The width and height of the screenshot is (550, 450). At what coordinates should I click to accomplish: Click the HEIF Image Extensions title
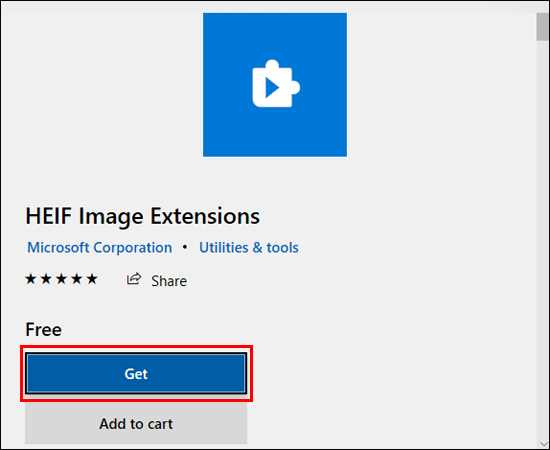tap(143, 216)
